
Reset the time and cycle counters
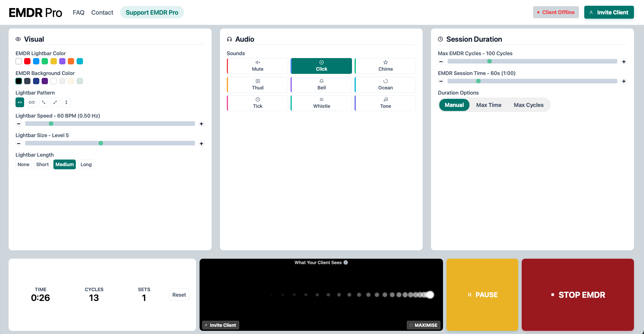pyautogui.click(x=179, y=295)
